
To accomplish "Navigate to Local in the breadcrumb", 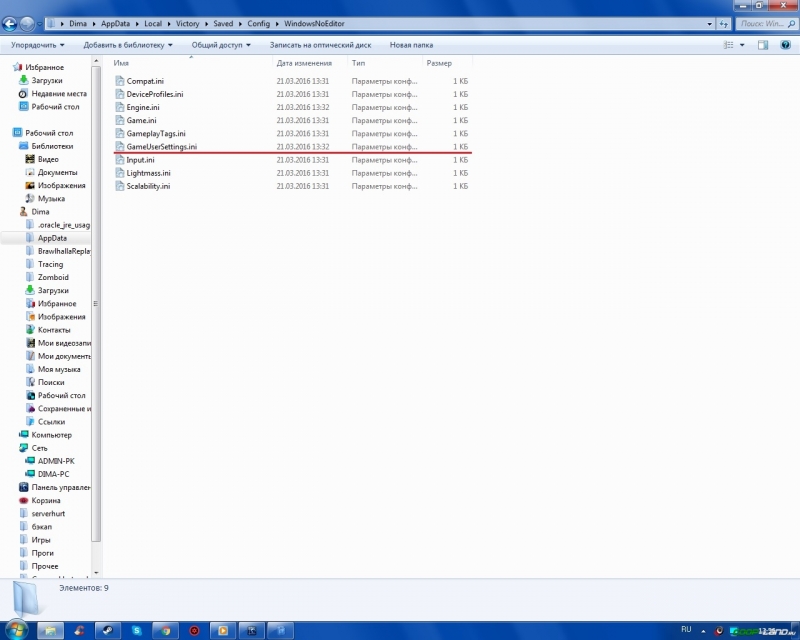I will (x=153, y=23).
